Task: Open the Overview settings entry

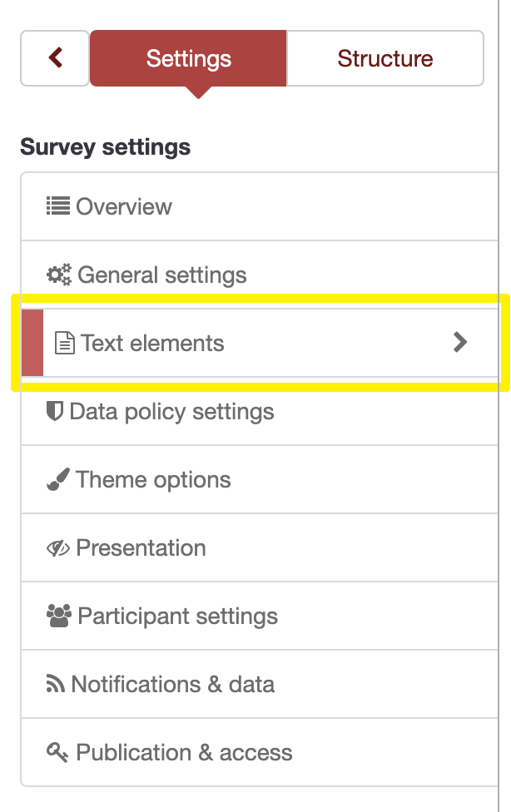Action: coord(124,206)
